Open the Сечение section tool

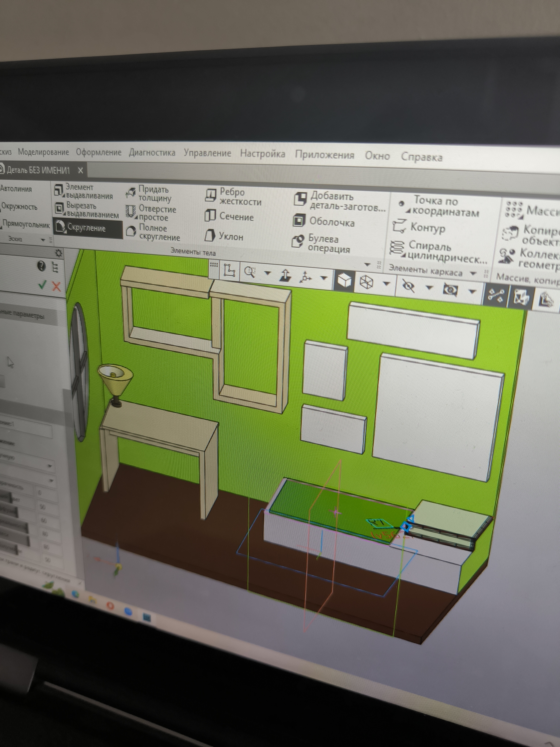(x=229, y=216)
